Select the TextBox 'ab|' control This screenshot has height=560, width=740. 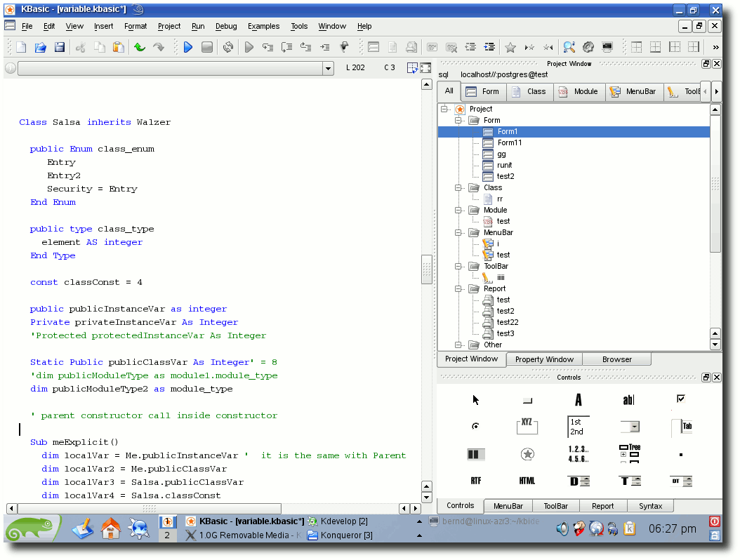pyautogui.click(x=629, y=400)
